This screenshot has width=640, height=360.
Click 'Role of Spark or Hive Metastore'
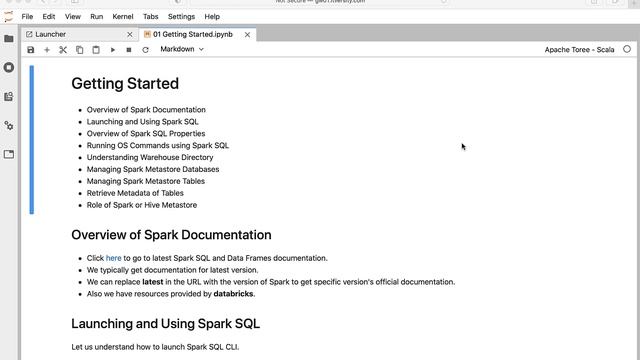[x=142, y=205]
